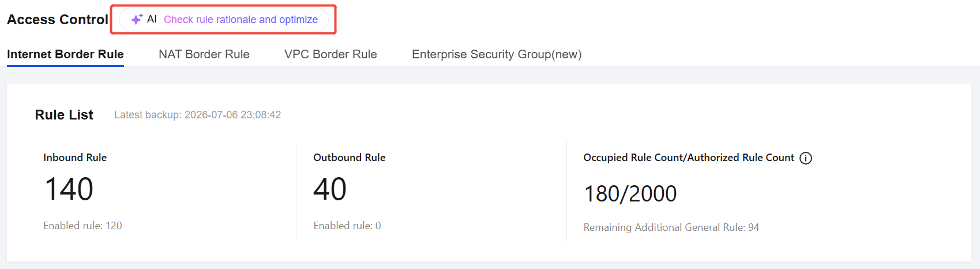
Task: Switch to Internet Border Rule tab
Action: [x=65, y=54]
